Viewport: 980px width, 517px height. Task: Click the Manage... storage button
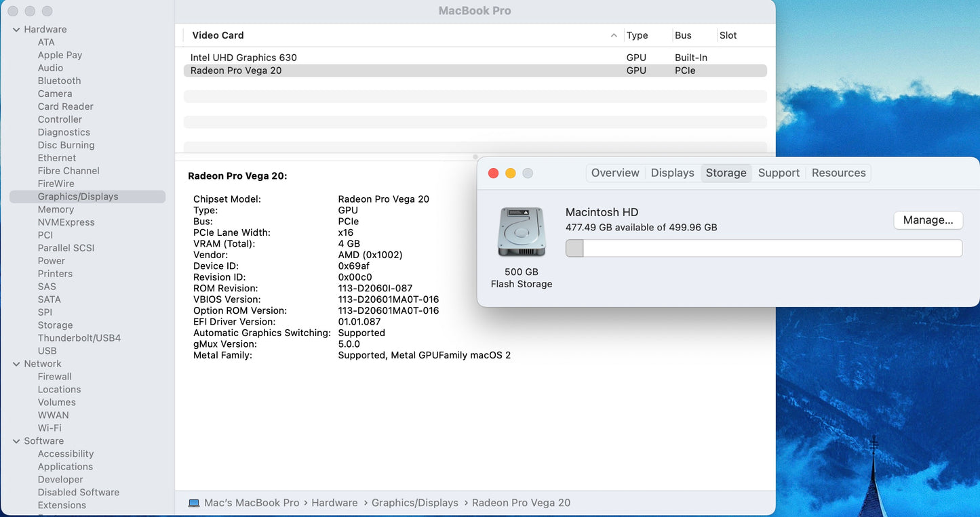tap(928, 220)
